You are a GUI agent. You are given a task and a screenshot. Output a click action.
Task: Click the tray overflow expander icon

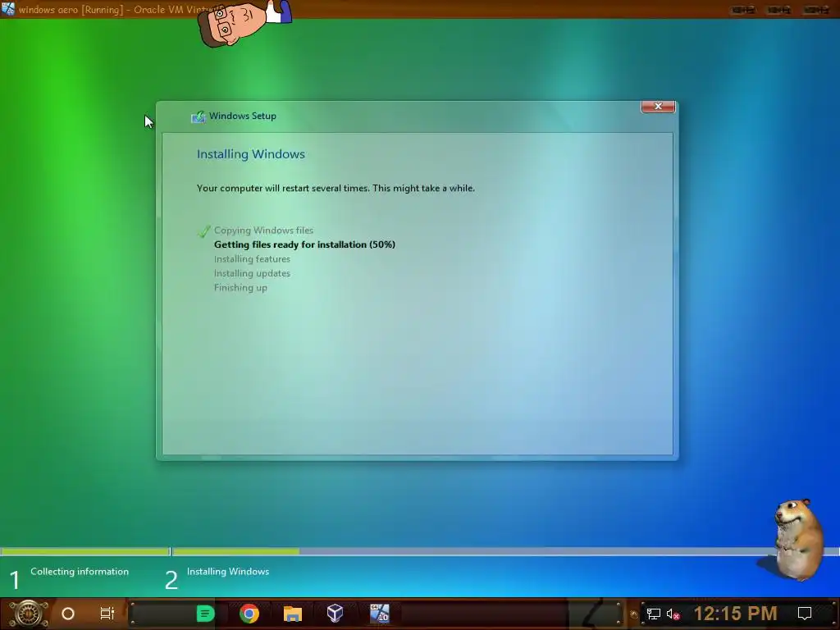pyautogui.click(x=634, y=614)
